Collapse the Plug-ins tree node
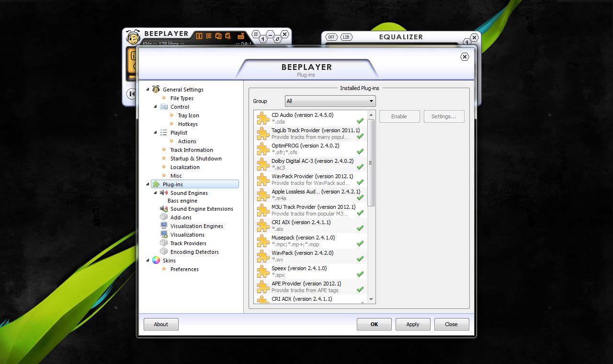This screenshot has height=364, width=613. 148,184
